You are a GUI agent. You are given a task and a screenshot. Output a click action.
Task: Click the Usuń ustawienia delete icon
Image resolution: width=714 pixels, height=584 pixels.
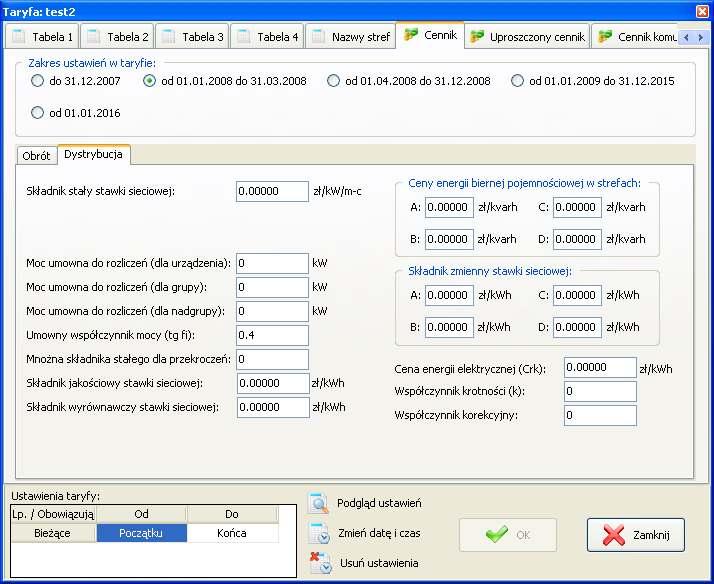321,563
